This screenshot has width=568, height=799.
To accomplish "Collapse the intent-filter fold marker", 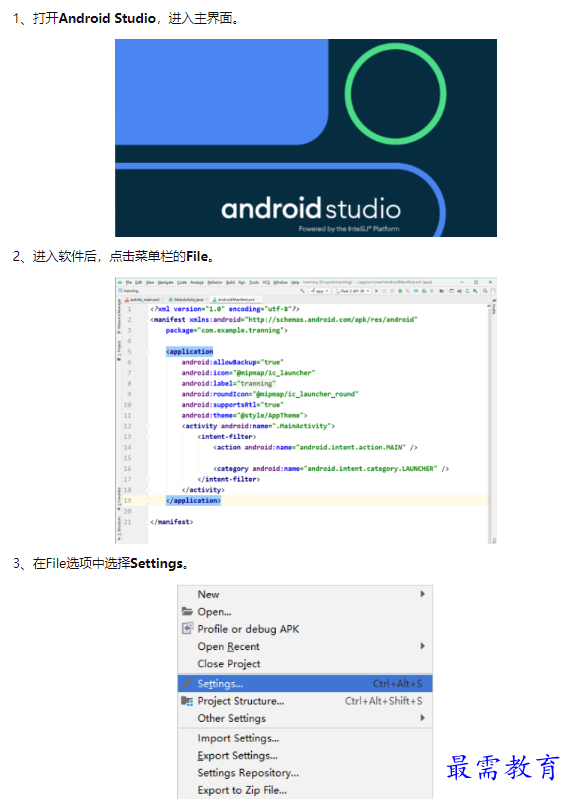I will coord(148,437).
